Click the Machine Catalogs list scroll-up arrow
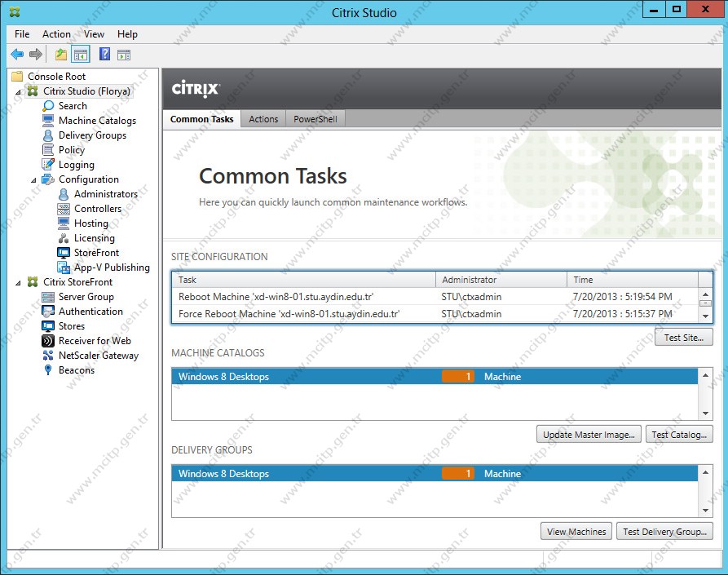 705,375
